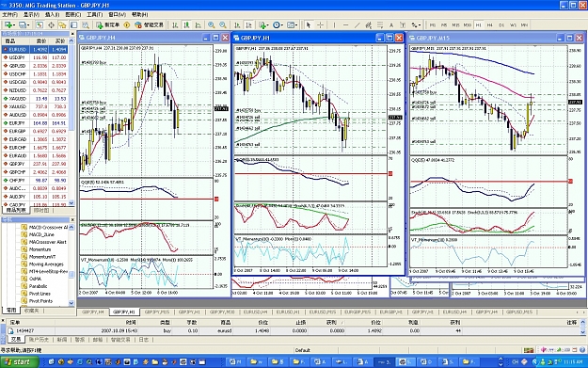Viewport: 588px width, 368px height.
Task: Select the Line Chart type icon
Action: 198,25
